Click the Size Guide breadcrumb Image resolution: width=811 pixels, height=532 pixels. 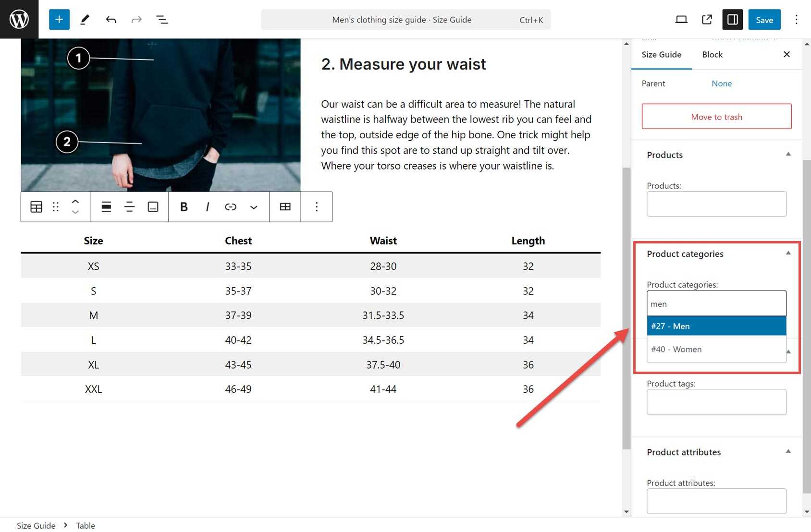[36, 526]
